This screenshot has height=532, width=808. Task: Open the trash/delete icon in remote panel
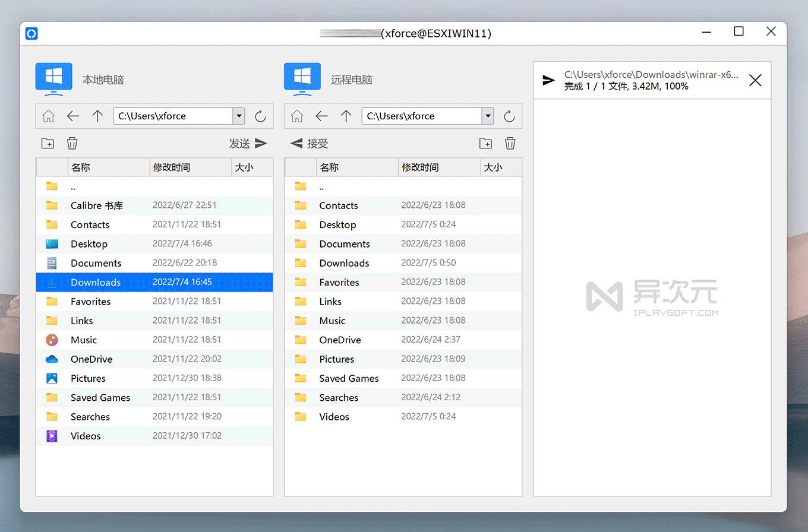click(510, 143)
